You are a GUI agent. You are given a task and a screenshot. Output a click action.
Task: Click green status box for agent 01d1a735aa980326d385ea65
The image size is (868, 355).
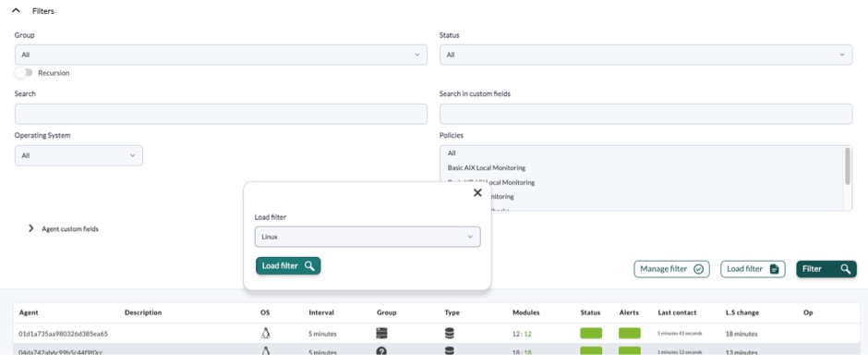coord(591,334)
